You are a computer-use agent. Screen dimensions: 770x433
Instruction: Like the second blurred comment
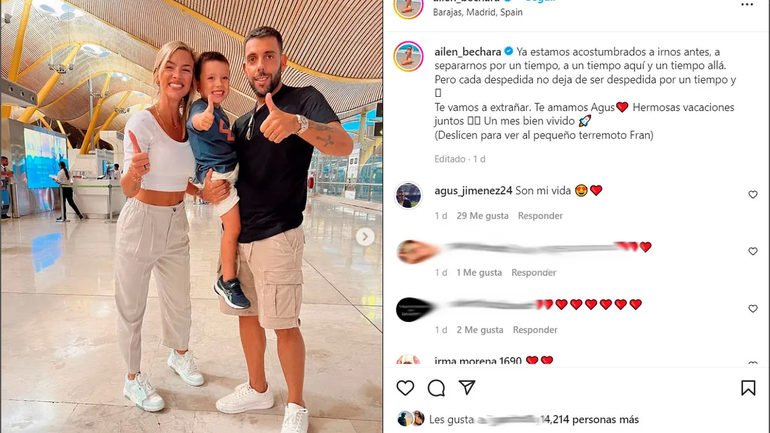(753, 251)
